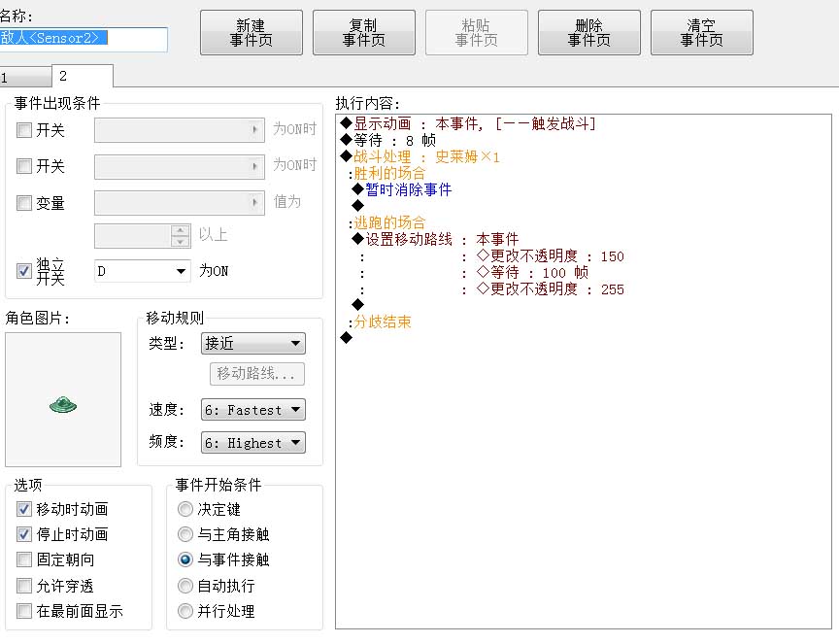The width and height of the screenshot is (839, 644).
Task: Select the 暂时消除事件 command line
Action: (x=402, y=190)
